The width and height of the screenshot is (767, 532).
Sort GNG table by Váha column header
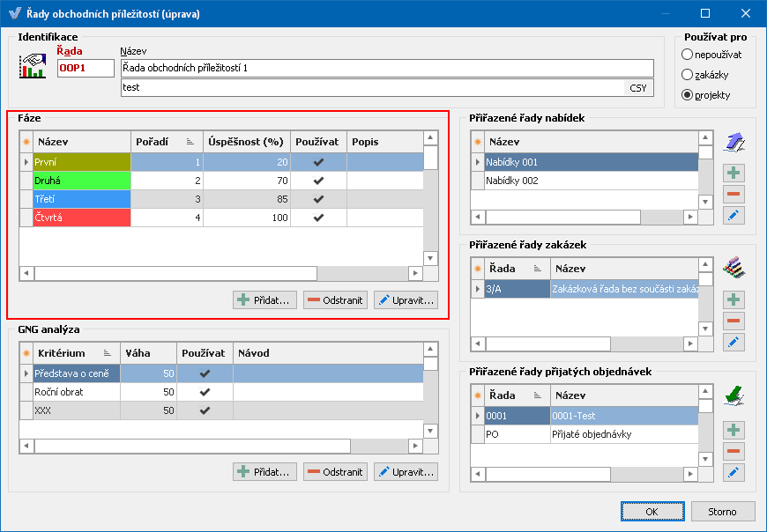click(x=148, y=353)
